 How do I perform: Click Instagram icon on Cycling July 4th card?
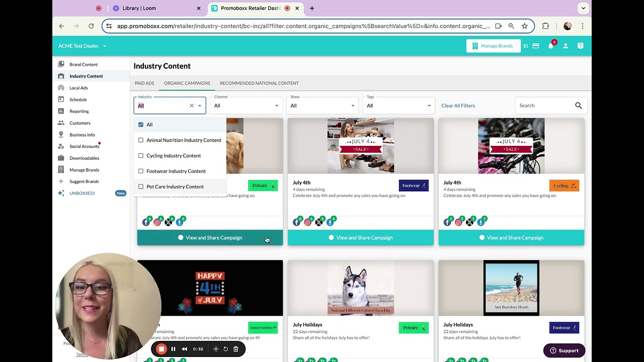[x=458, y=222]
